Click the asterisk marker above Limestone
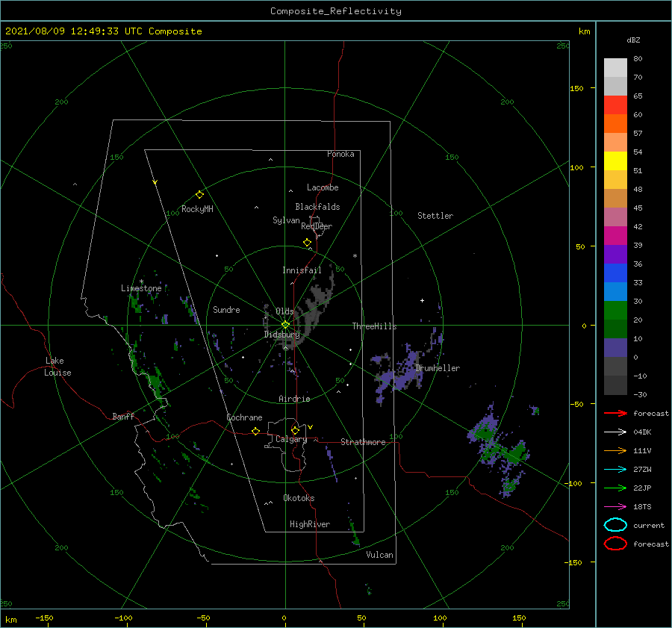The width and height of the screenshot is (672, 628). pos(141,282)
